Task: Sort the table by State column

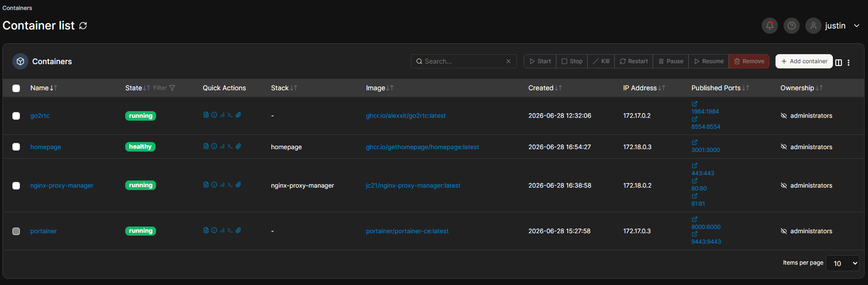Action: (x=138, y=88)
